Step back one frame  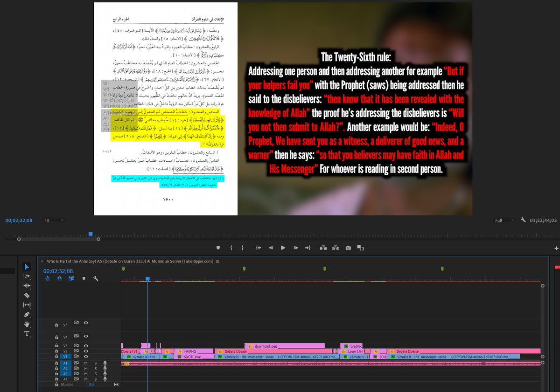271,248
